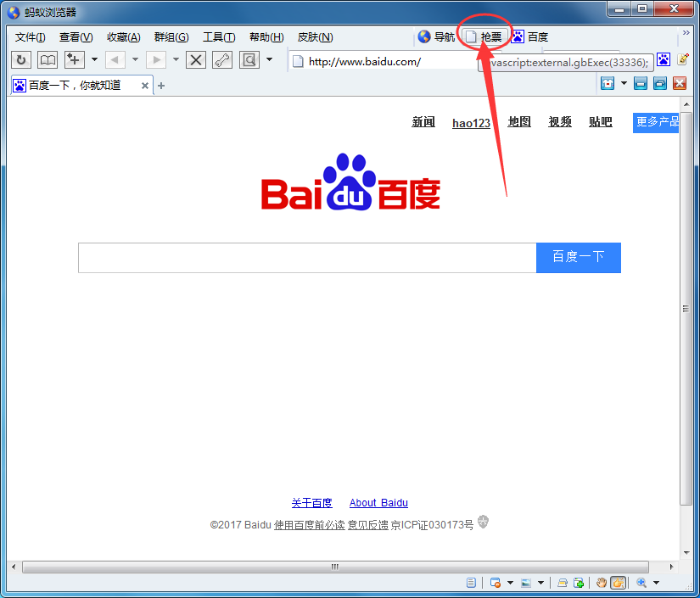
Task: Open the wrench tools icon
Action: [x=222, y=59]
